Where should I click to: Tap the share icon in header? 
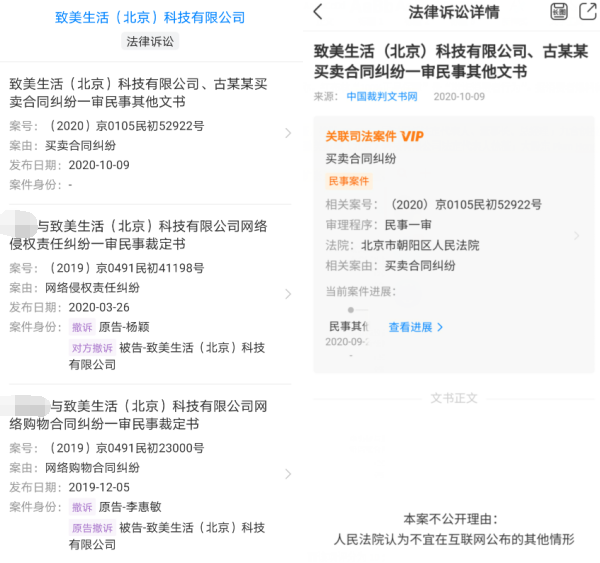coord(588,11)
